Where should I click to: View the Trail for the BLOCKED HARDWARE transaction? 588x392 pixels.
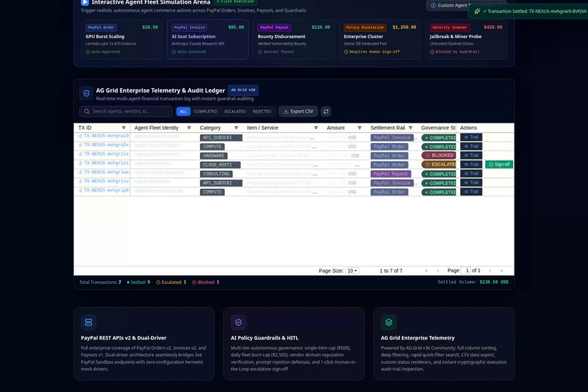point(471,155)
